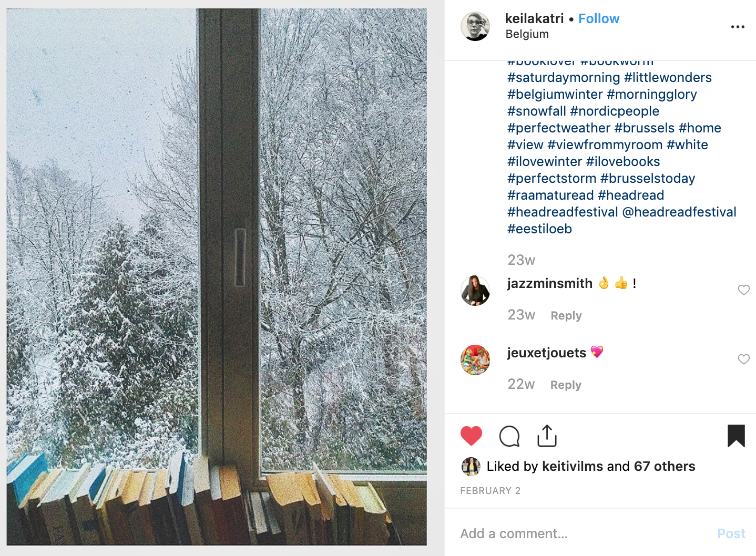Viewport: 756px width, 556px height.
Task: Focus the Add a comment field
Action: pyautogui.click(x=584, y=534)
